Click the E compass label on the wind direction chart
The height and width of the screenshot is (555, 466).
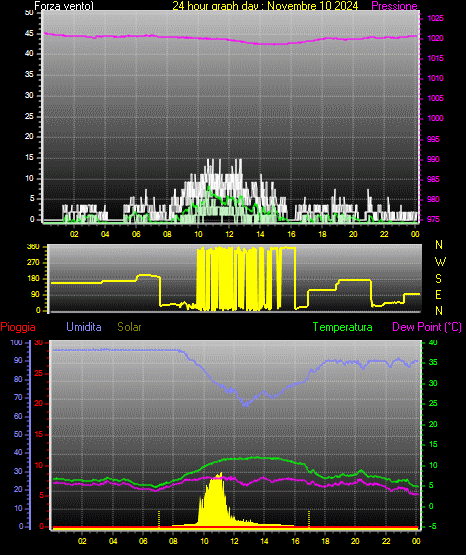[x=438, y=294]
